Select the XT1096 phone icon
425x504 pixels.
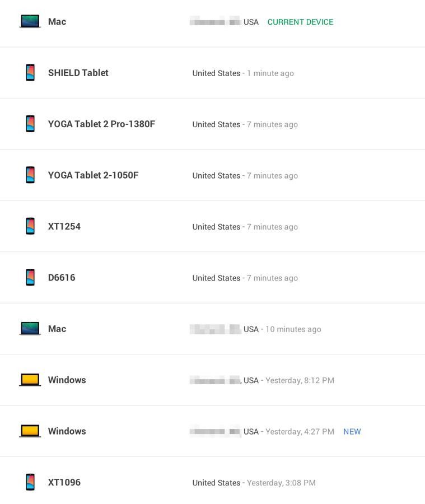[30, 482]
